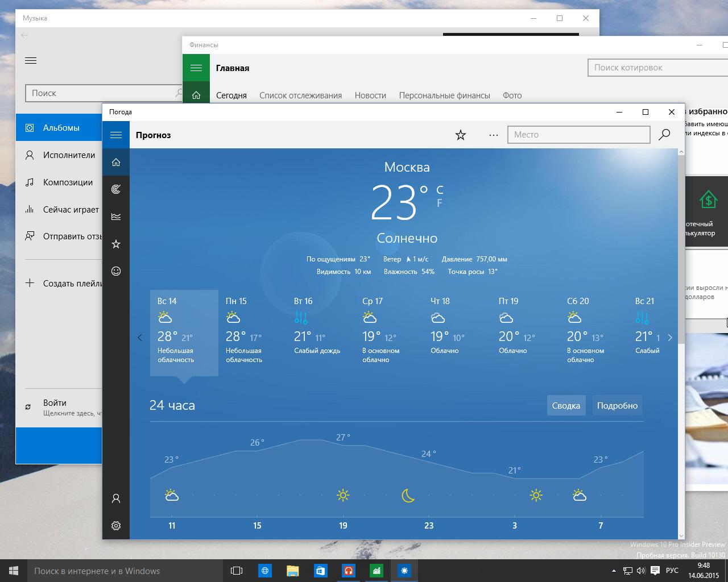Open Store from taskbar

click(x=320, y=571)
